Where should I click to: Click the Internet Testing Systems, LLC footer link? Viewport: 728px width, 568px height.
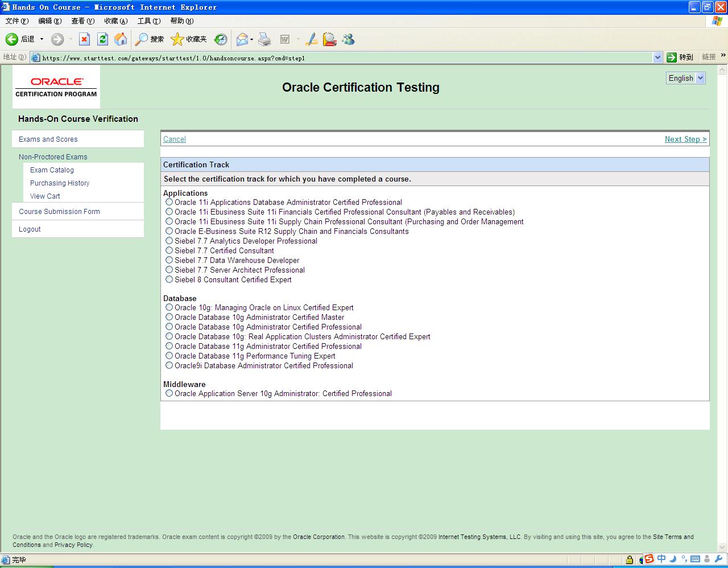pyautogui.click(x=479, y=537)
